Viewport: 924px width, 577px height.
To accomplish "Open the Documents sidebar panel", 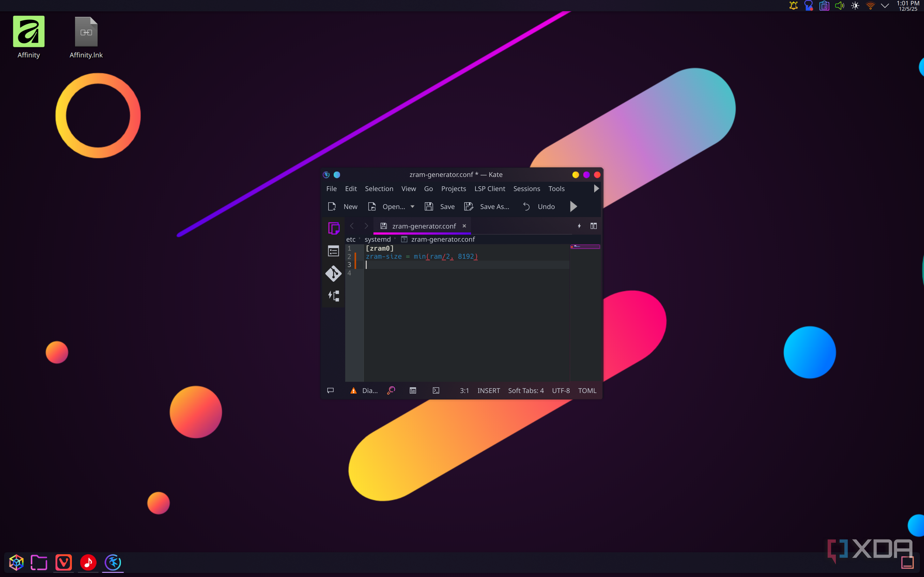I will [333, 228].
